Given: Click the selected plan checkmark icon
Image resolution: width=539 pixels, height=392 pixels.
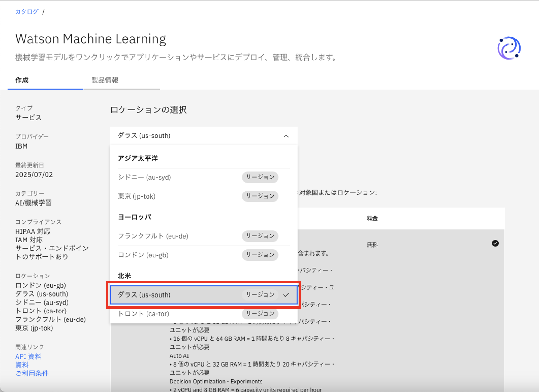Looking at the screenshot, I should click(x=495, y=243).
